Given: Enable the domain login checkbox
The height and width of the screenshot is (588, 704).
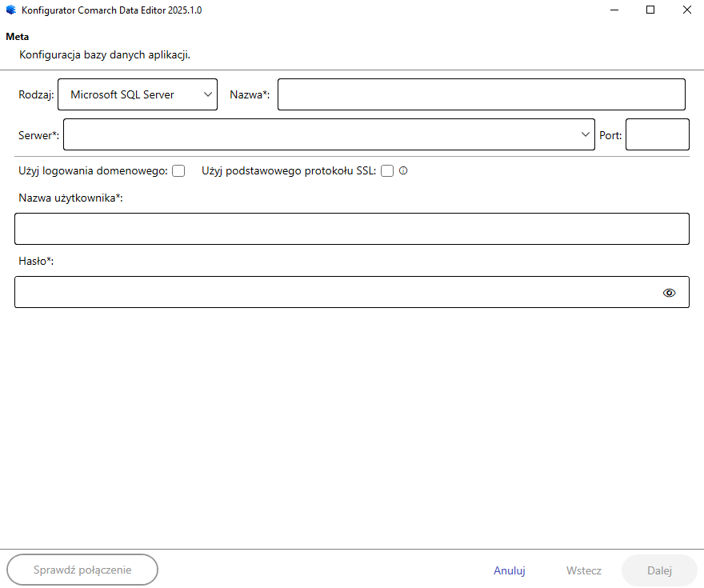Looking at the screenshot, I should (178, 170).
